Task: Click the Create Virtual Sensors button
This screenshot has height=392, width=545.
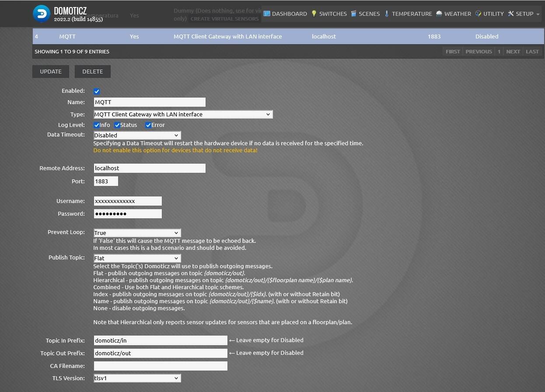Action: tap(225, 19)
